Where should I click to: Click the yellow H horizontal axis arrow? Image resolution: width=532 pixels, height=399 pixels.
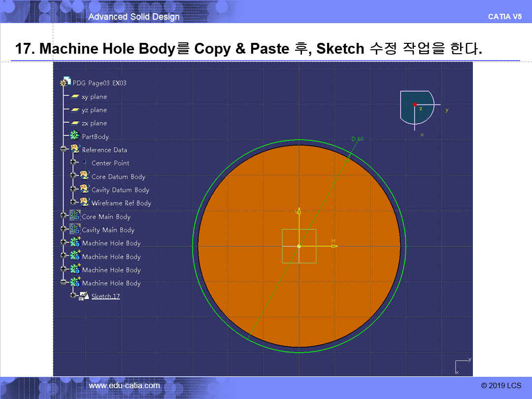(x=334, y=245)
